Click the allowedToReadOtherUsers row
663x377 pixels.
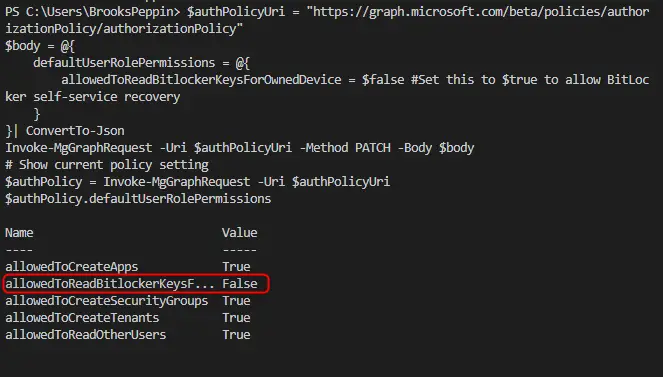(x=128, y=335)
